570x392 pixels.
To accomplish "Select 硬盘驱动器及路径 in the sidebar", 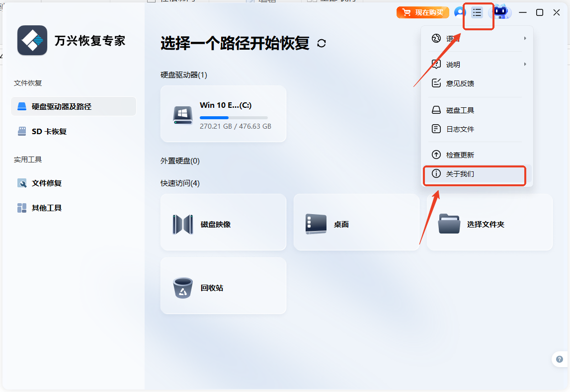I will point(74,106).
